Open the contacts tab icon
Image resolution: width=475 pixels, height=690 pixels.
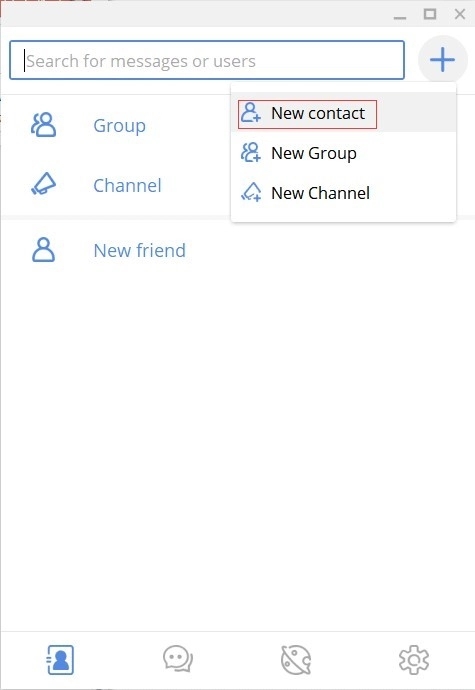point(60,660)
